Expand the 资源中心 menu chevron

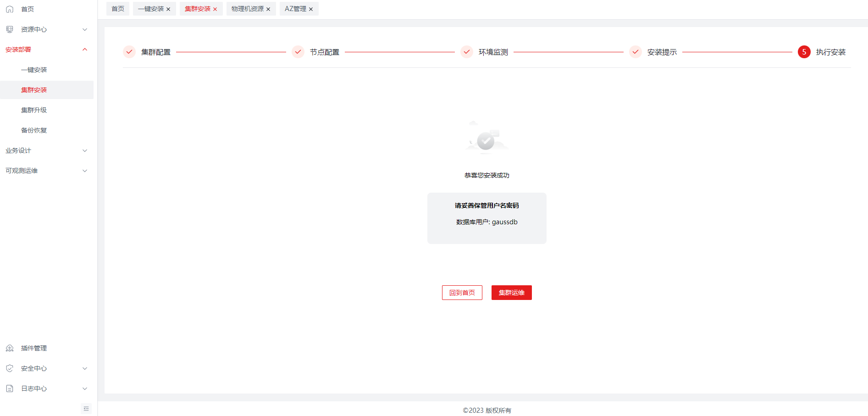tap(85, 29)
